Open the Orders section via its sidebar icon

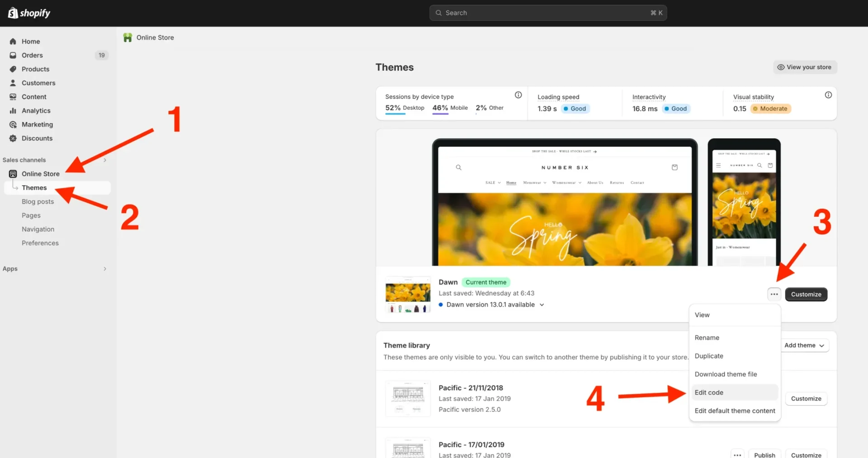pos(13,55)
